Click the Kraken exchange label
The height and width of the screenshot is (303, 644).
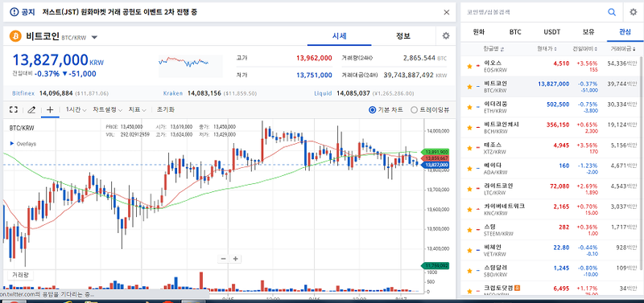click(x=173, y=93)
